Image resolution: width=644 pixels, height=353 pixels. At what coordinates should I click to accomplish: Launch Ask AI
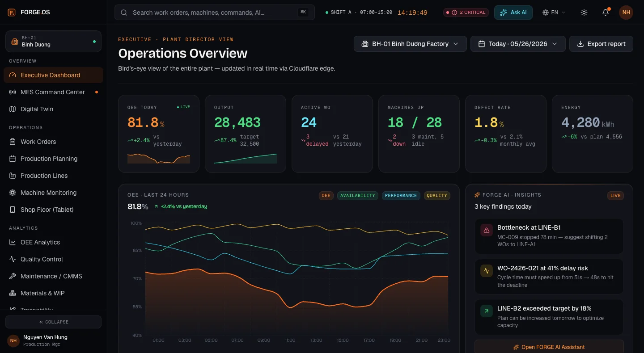pos(513,13)
